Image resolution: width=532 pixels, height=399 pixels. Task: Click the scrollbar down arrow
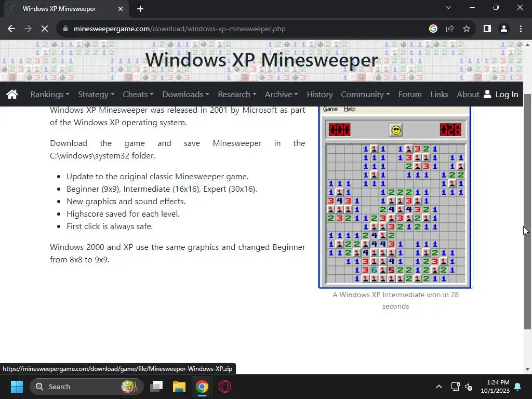coord(527,369)
